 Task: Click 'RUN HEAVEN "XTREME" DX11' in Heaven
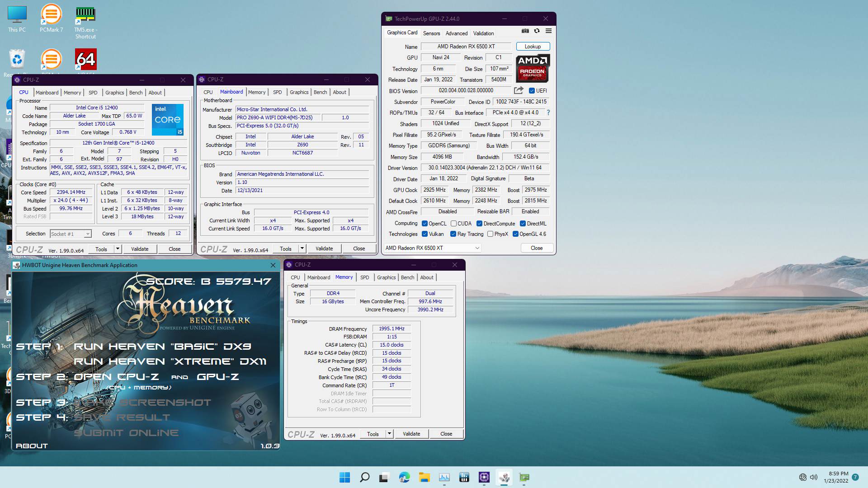coord(170,361)
